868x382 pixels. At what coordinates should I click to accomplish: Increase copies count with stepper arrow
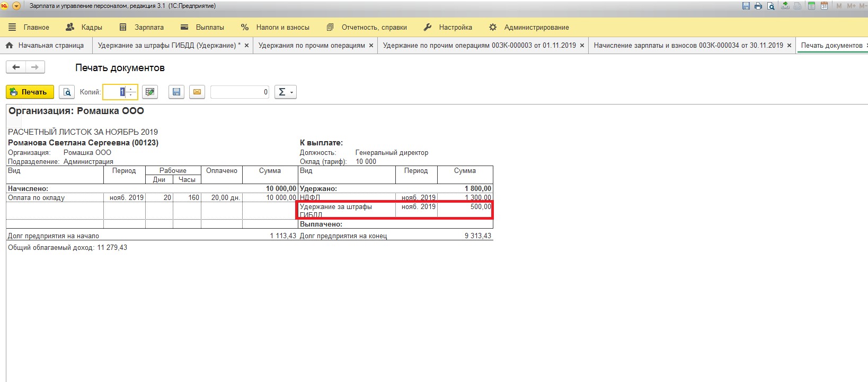pos(131,89)
